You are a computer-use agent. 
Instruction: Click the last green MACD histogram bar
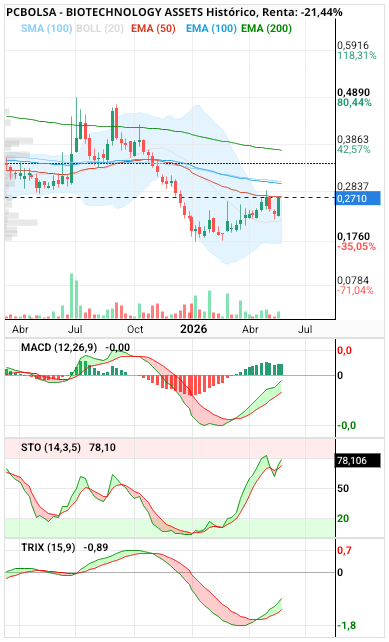[280, 369]
